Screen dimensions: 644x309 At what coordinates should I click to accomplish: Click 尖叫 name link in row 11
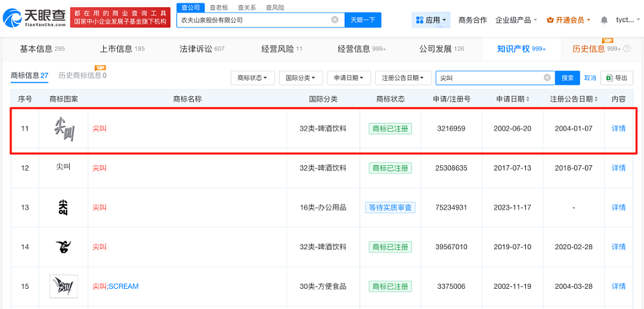point(99,128)
